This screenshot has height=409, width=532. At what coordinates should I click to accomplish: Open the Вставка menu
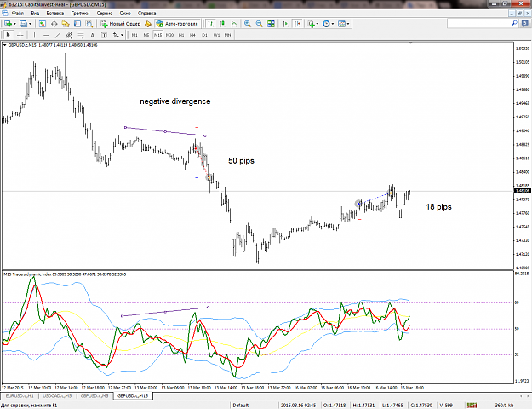pyautogui.click(x=55, y=14)
